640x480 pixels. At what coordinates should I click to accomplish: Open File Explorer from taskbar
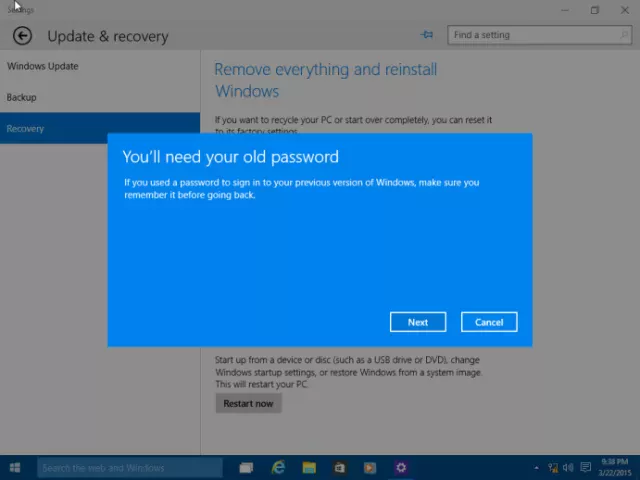tap(309, 468)
